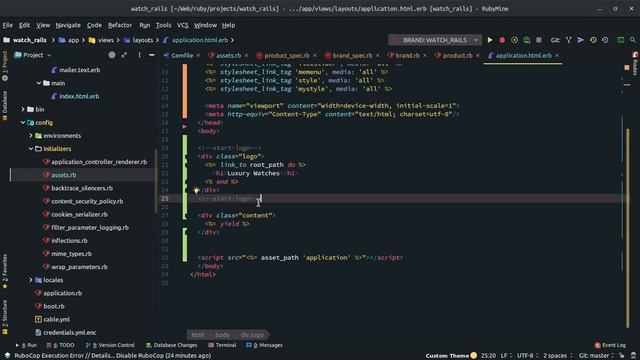Viewport: 640px width, 360px height.
Task: Close the application.html.erb editor tab
Action: [x=557, y=56]
